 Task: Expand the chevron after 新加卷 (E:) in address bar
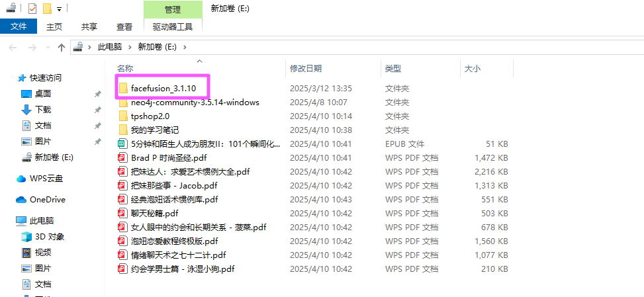coord(185,47)
